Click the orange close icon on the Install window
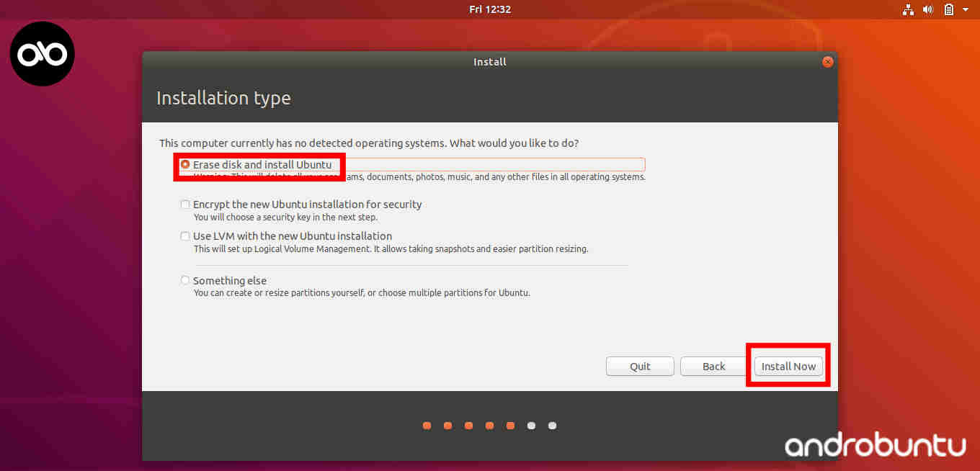The width and height of the screenshot is (980, 471). tap(827, 61)
